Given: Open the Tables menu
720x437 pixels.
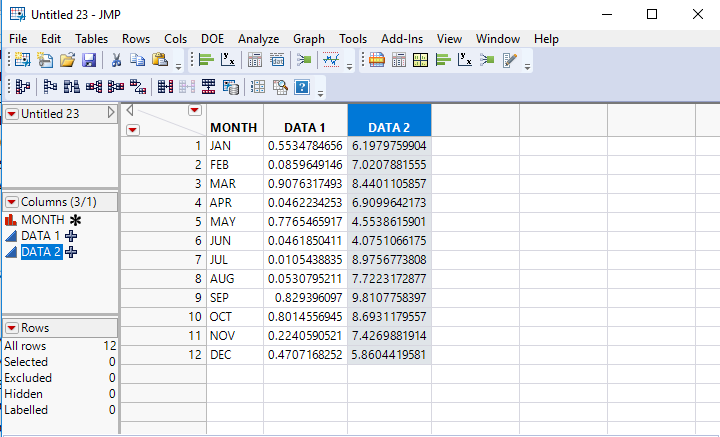Looking at the screenshot, I should (x=91, y=39).
